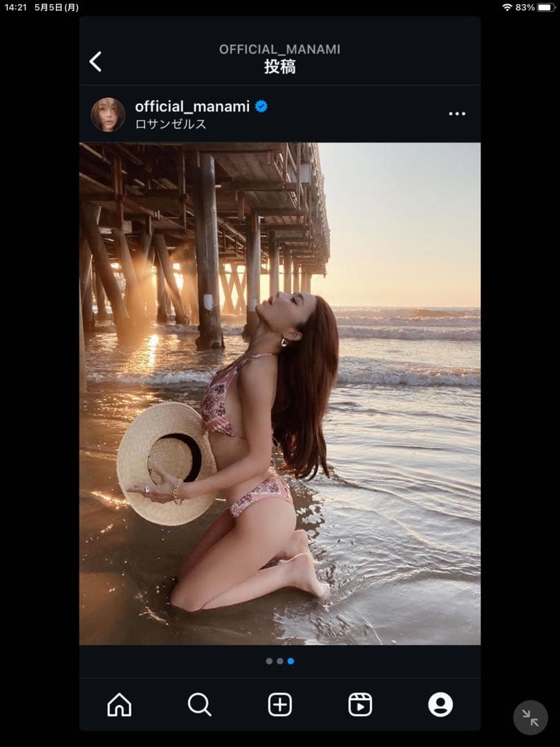Tap the battery indicator in status bar
Image resolution: width=560 pixels, height=747 pixels.
[x=546, y=8]
